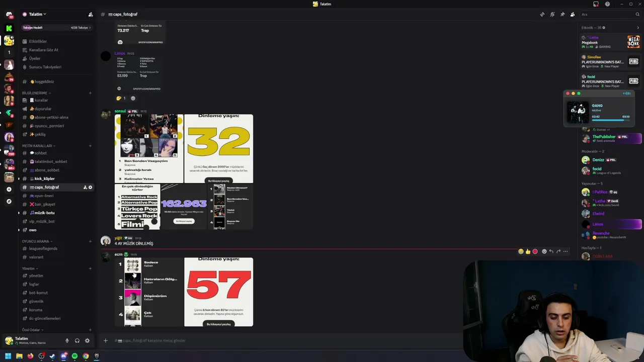Open Steam in taskbar

(52, 356)
